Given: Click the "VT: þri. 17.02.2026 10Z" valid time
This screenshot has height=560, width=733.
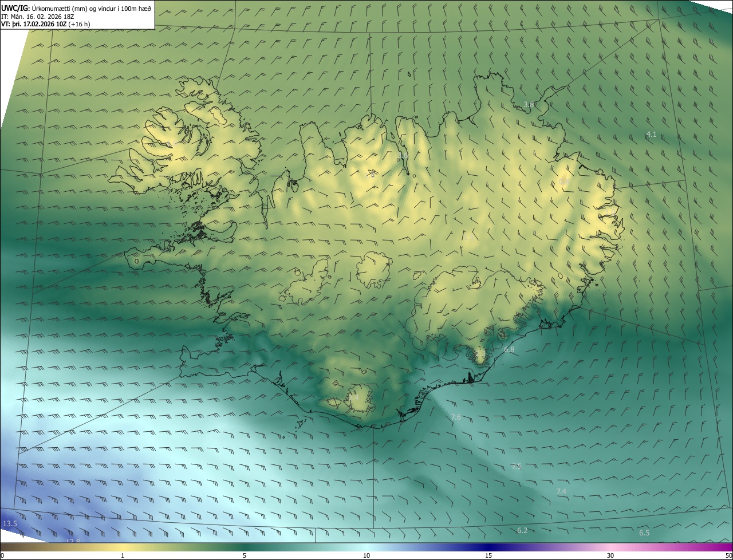Looking at the screenshot, I should coord(34,24).
